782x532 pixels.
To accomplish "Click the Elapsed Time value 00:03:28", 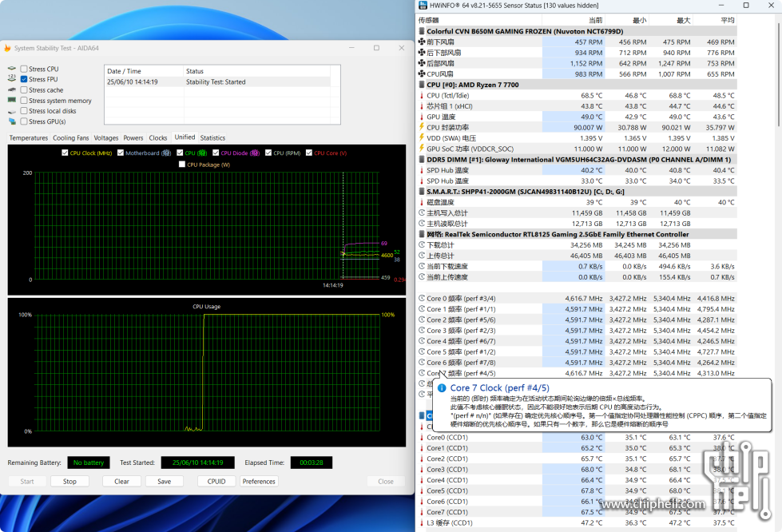I will 312,463.
